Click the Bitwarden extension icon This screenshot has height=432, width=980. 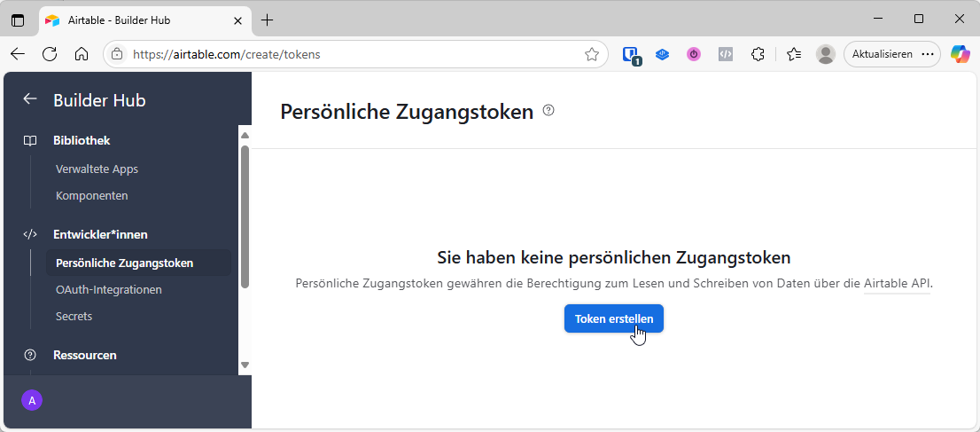631,54
